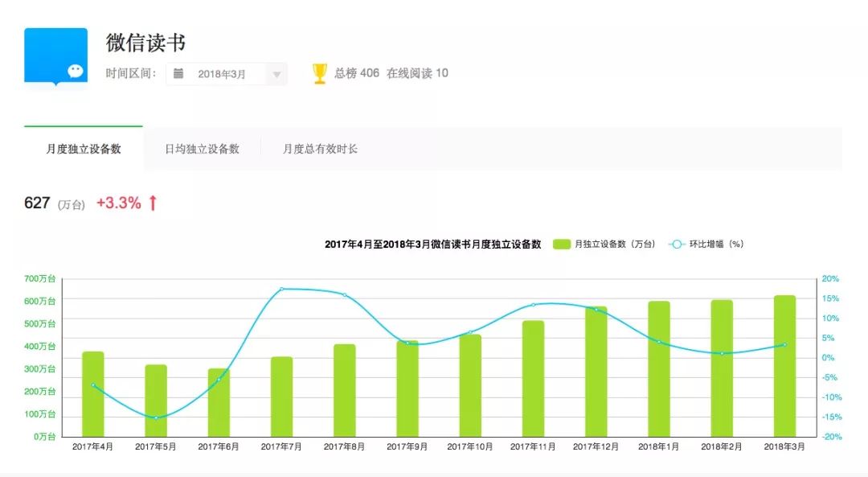Click the calendar icon in date selector
The width and height of the screenshot is (868, 477).
pyautogui.click(x=178, y=74)
